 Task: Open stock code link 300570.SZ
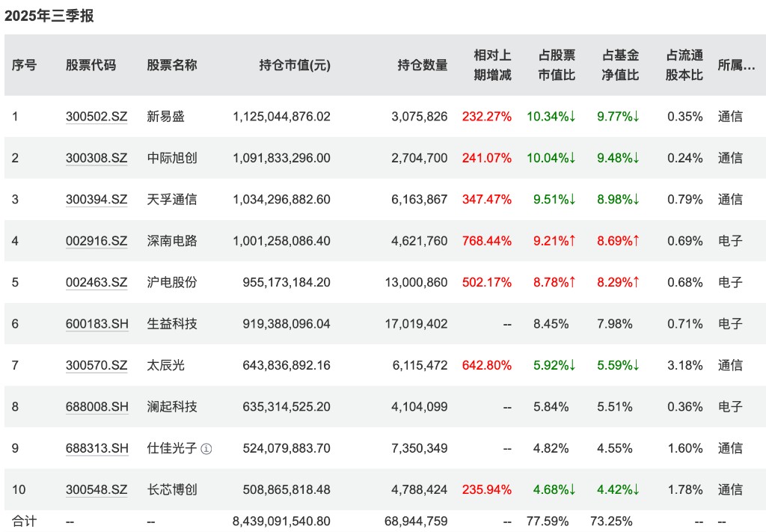pyautogui.click(x=96, y=366)
